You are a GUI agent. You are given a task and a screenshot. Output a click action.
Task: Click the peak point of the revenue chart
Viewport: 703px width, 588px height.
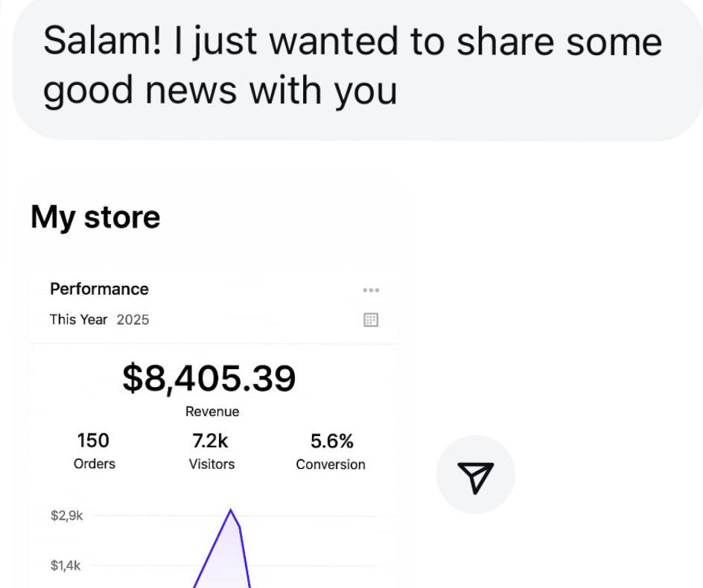231,511
